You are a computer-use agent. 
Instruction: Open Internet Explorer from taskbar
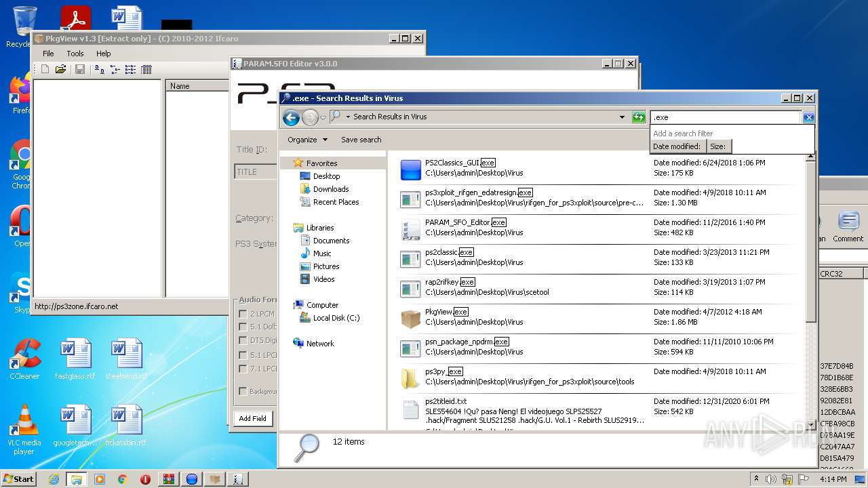coord(54,479)
